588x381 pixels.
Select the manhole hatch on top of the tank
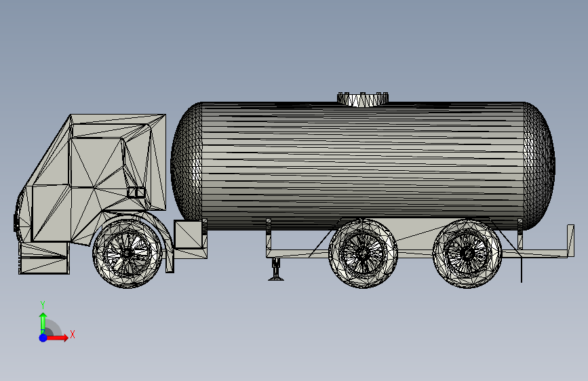tap(363, 100)
